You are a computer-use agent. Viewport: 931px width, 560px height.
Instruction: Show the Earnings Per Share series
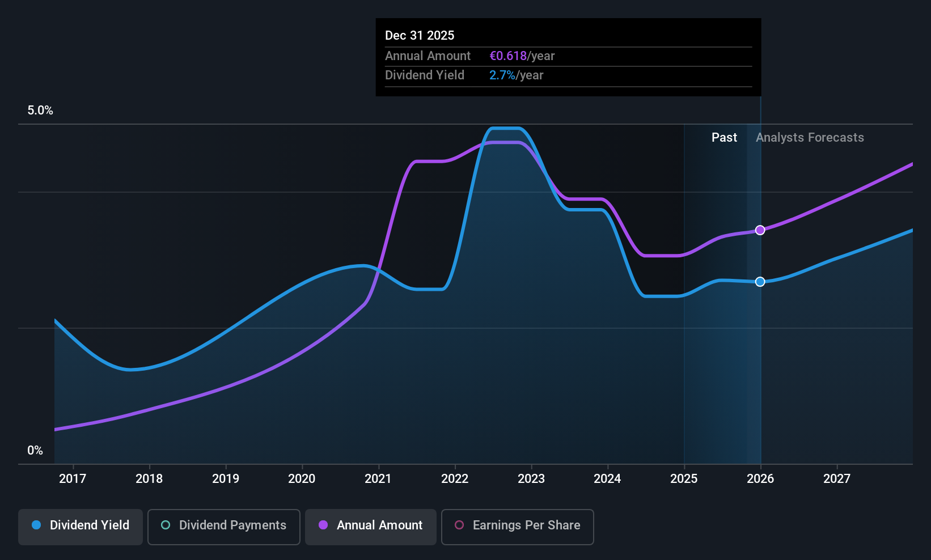(517, 527)
